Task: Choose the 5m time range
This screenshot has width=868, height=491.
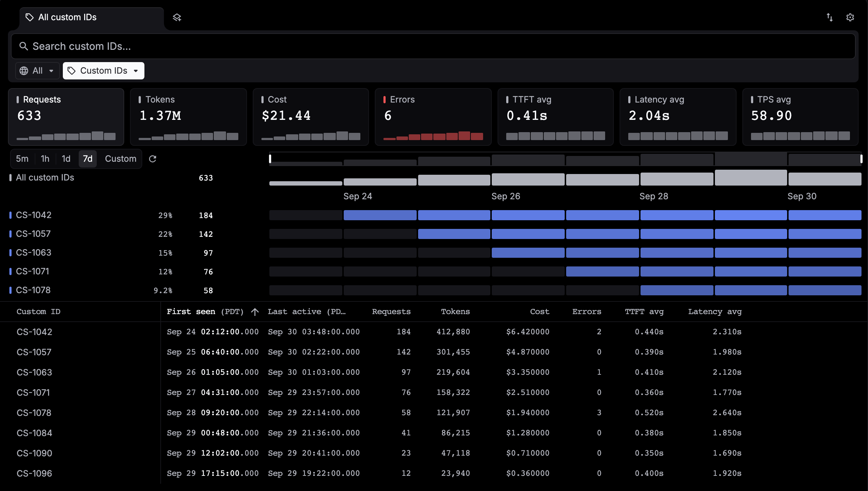Action: tap(22, 159)
